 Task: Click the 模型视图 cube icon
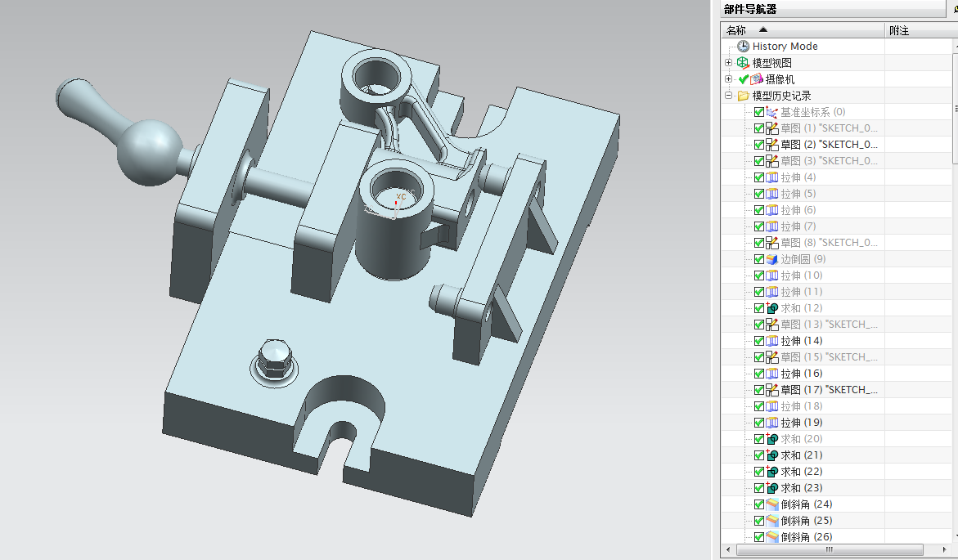point(742,63)
